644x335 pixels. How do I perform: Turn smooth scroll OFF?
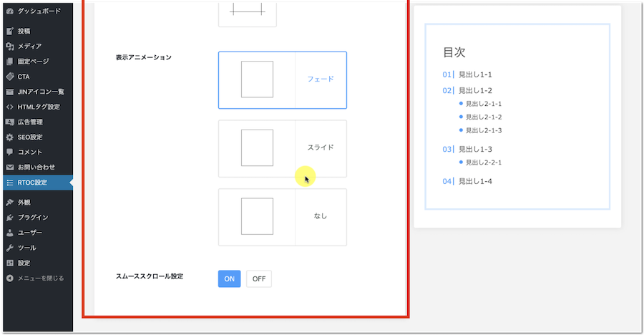(259, 279)
